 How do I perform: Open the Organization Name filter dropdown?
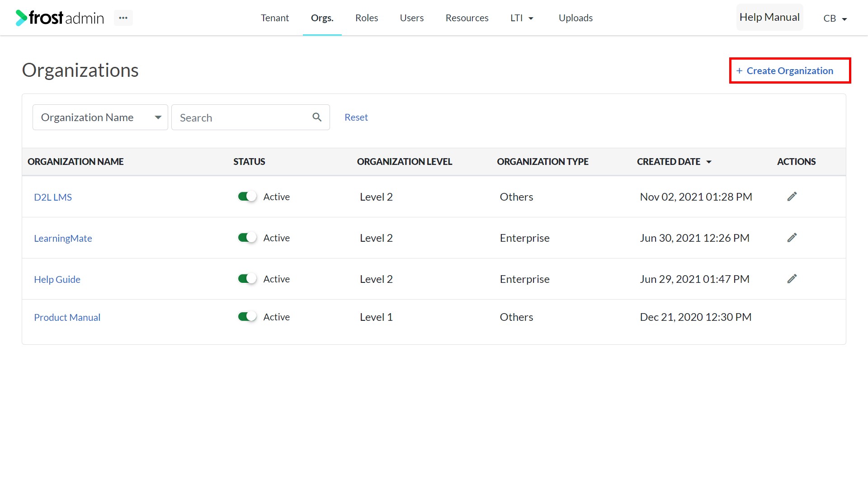point(100,117)
